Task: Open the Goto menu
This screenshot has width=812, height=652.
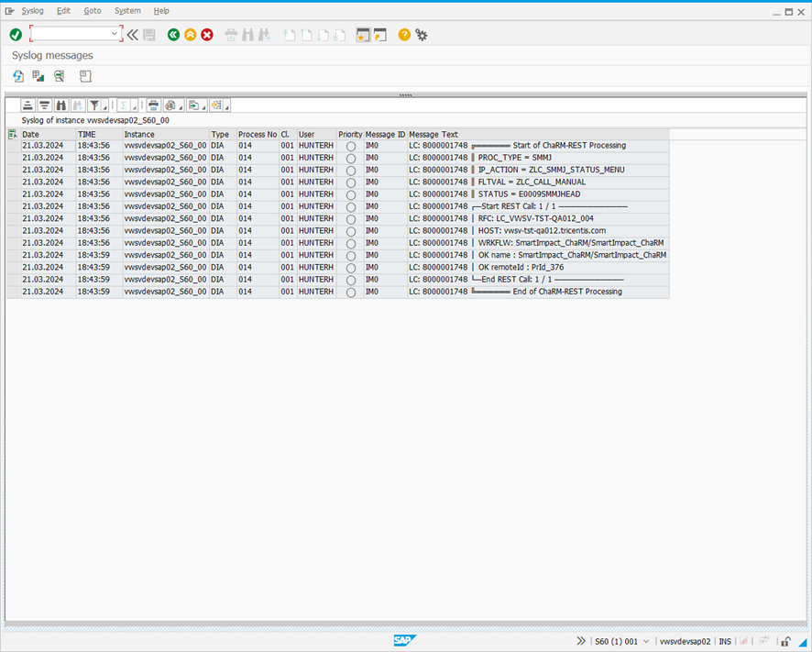Action: (x=93, y=10)
